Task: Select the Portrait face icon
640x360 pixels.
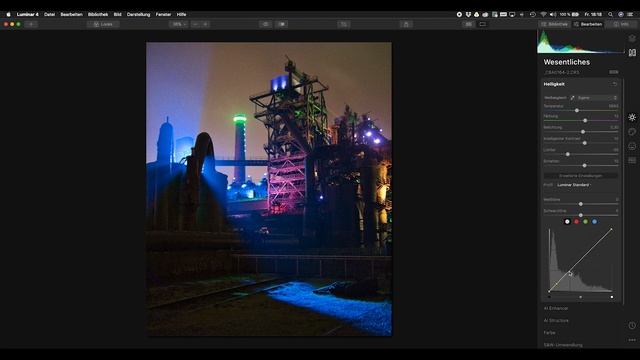Action: click(632, 146)
